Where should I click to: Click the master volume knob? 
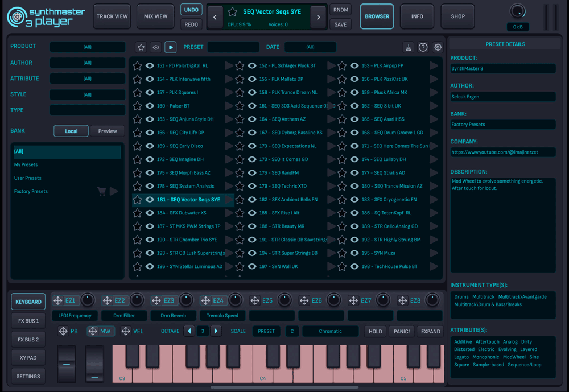pyautogui.click(x=517, y=11)
